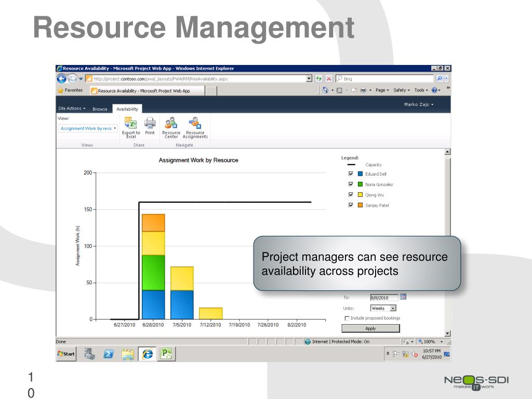532x399 pixels.
Task: Click the blue search magnifier button
Action: click(x=440, y=79)
